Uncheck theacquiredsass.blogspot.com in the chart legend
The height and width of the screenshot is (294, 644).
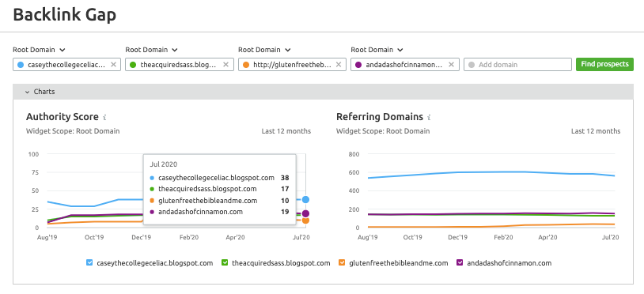(x=225, y=263)
